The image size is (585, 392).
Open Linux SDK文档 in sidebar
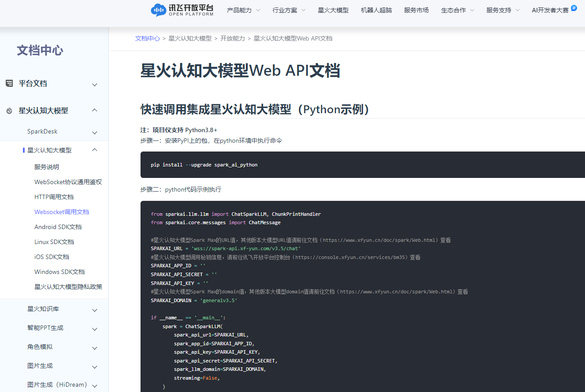click(x=54, y=242)
